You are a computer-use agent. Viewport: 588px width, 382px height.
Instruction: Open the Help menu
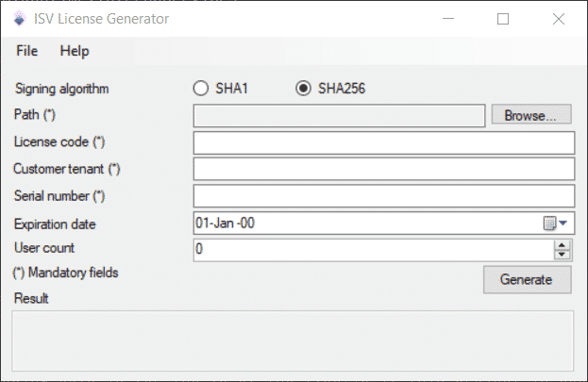click(x=75, y=51)
